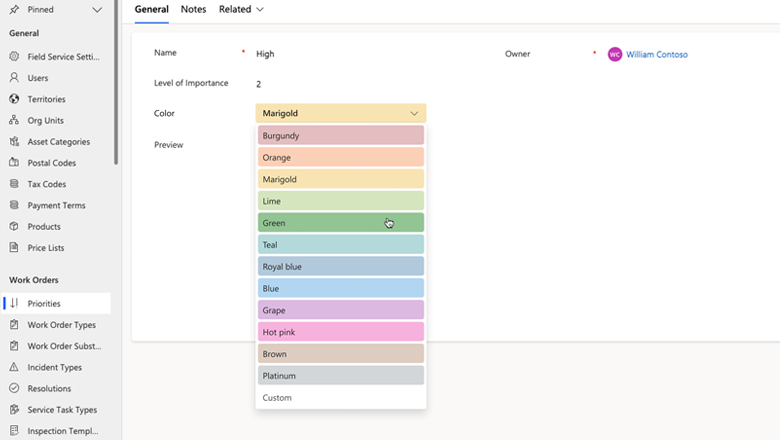Click the Asset Categories icon
This screenshot has height=440, width=780.
click(14, 141)
